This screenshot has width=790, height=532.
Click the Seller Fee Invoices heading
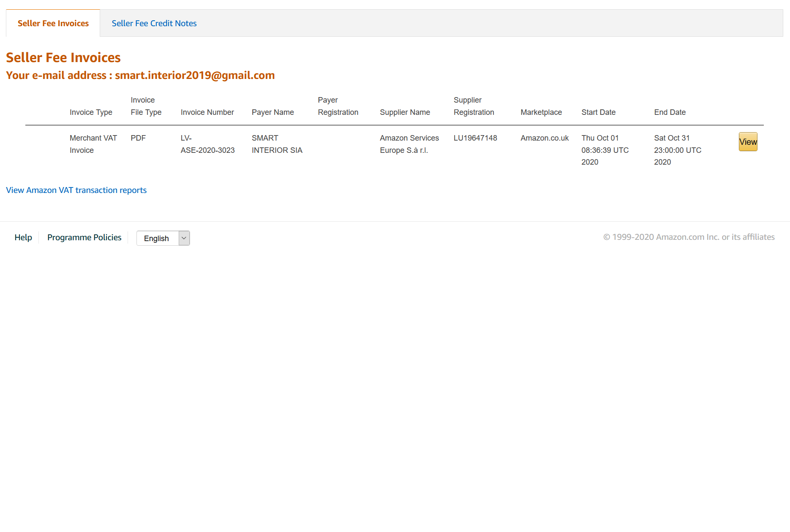click(63, 57)
